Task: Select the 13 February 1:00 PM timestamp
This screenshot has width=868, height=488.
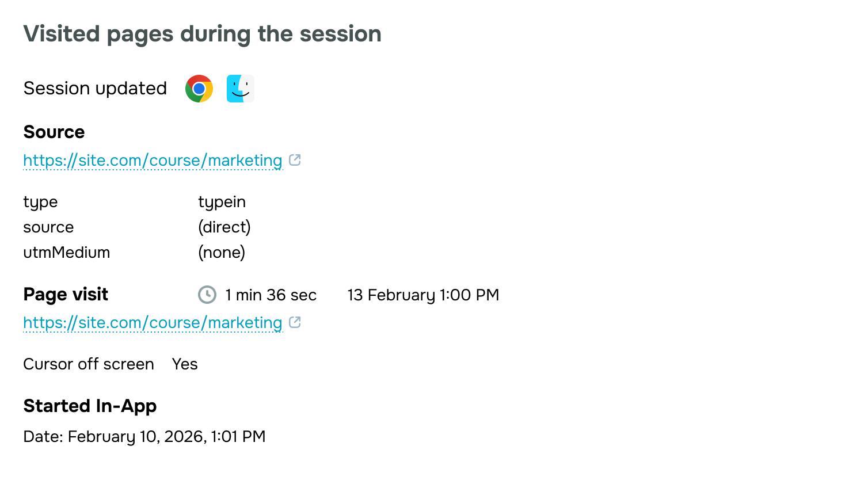Action: point(424,295)
